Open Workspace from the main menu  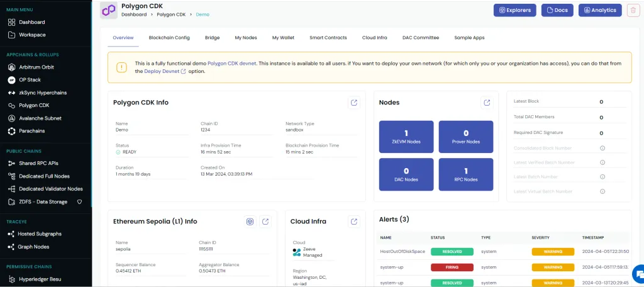27,35
